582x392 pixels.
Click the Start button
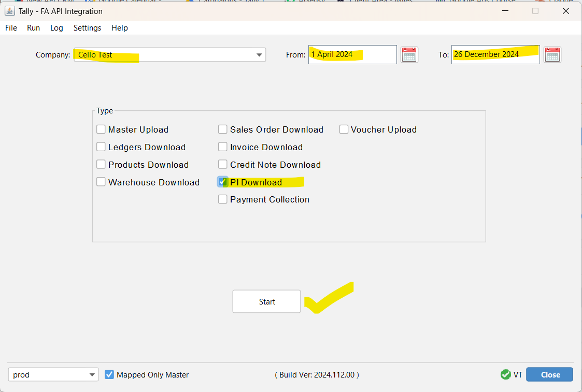click(266, 301)
